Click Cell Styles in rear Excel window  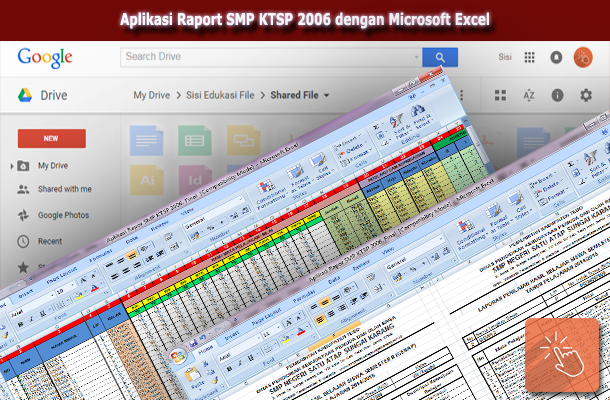[x=321, y=165]
